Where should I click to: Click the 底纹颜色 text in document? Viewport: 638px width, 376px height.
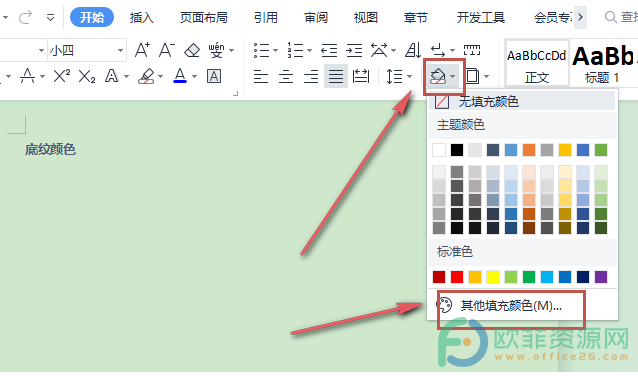[x=50, y=149]
